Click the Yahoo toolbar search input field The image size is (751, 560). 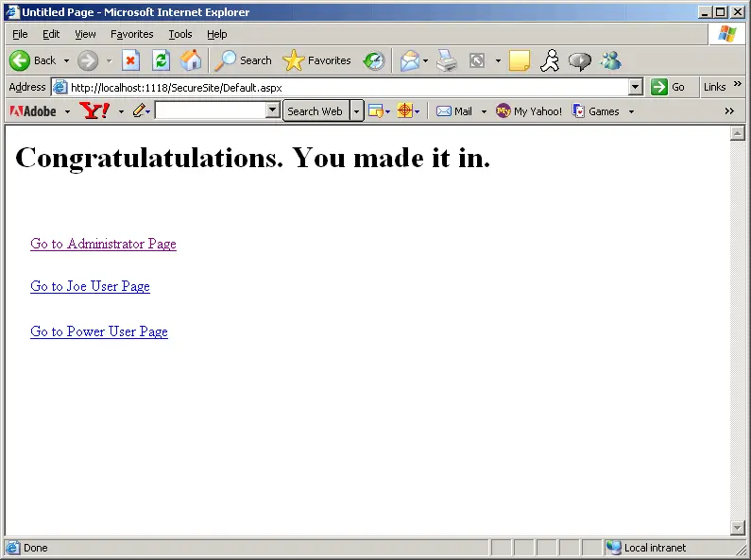[x=211, y=111]
